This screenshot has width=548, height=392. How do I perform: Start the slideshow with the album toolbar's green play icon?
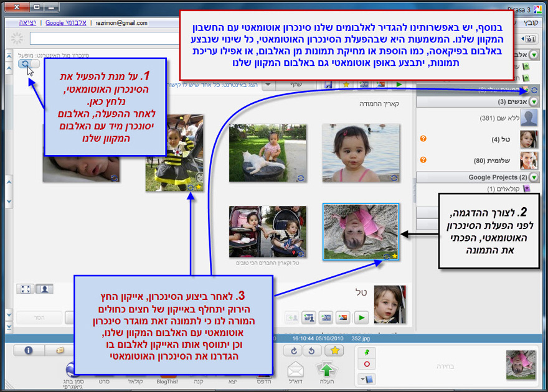tap(399, 85)
